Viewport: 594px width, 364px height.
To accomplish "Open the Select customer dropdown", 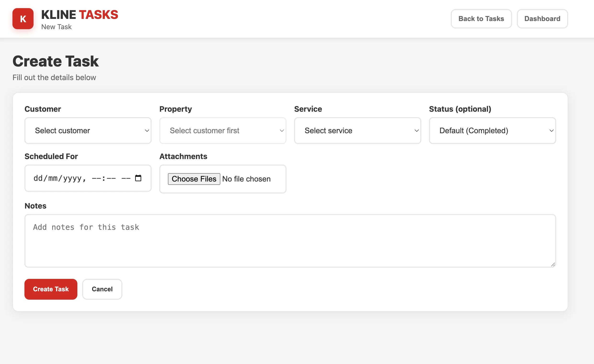I will (x=88, y=131).
